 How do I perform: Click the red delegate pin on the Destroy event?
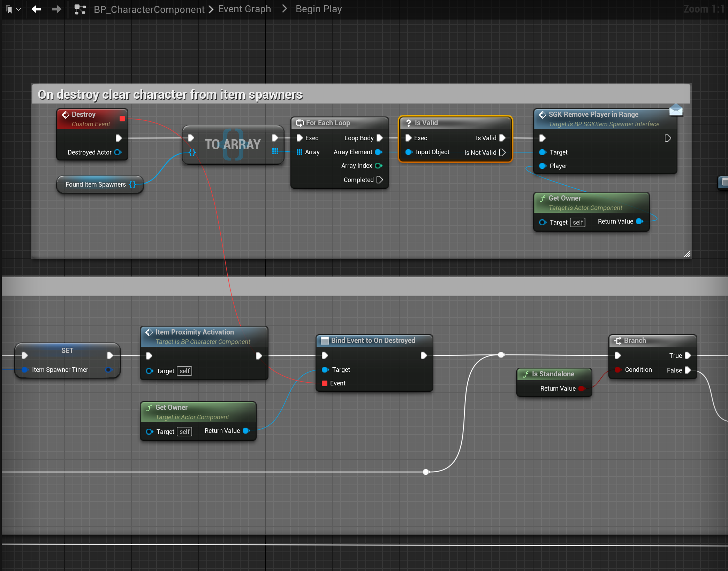click(x=122, y=119)
